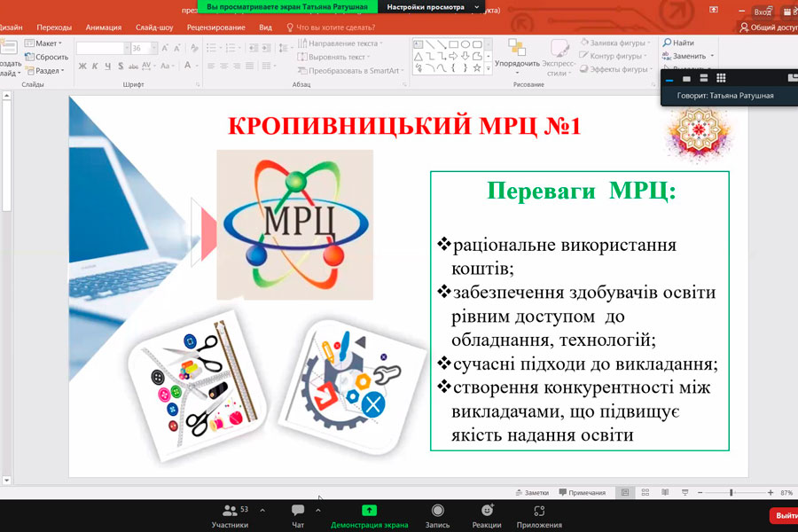Select the triangle shape in gallery
The height and width of the screenshot is (532, 798).
tap(418, 56)
